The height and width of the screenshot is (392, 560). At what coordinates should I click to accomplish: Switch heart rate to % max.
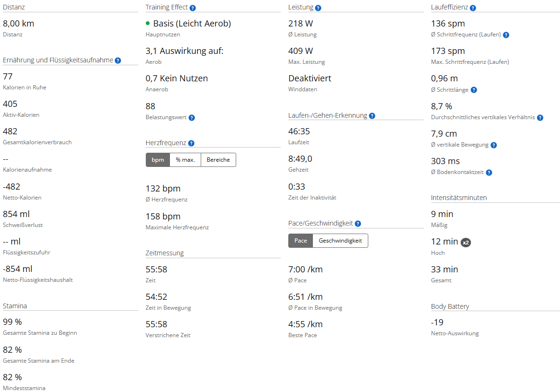(186, 160)
